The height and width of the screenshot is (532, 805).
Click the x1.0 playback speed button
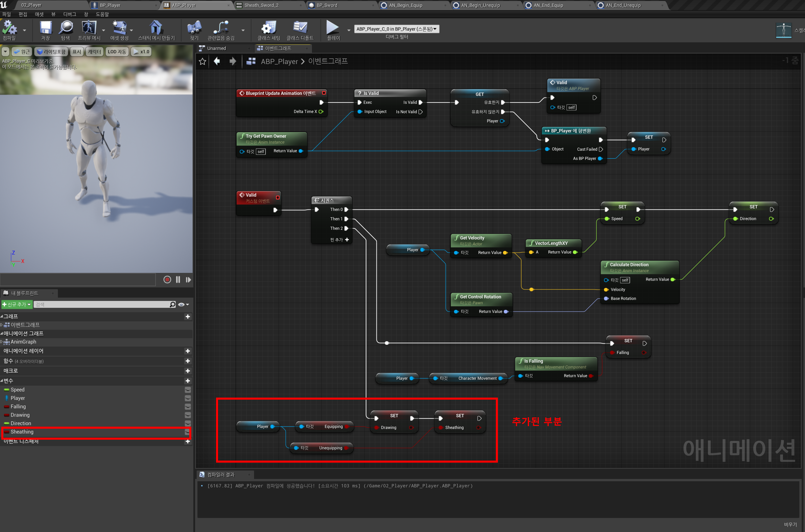click(x=142, y=52)
